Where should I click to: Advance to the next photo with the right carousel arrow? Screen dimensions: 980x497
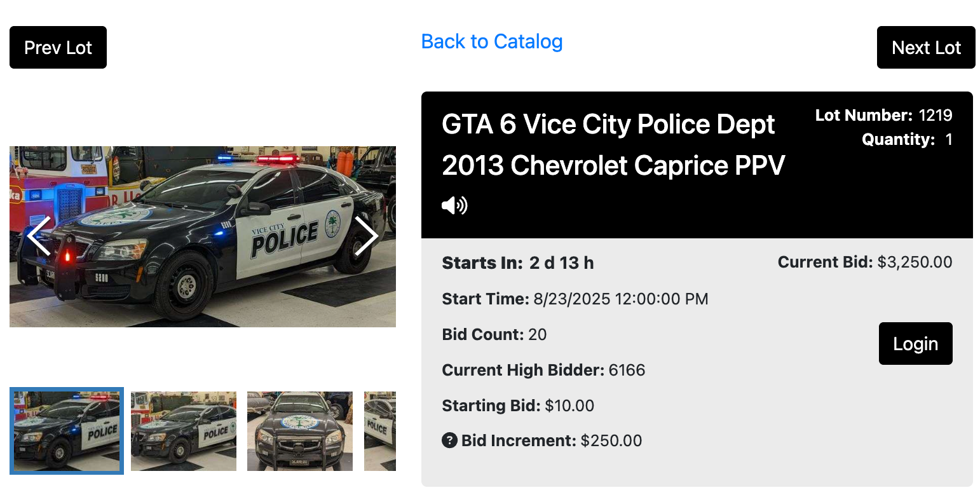click(x=366, y=236)
